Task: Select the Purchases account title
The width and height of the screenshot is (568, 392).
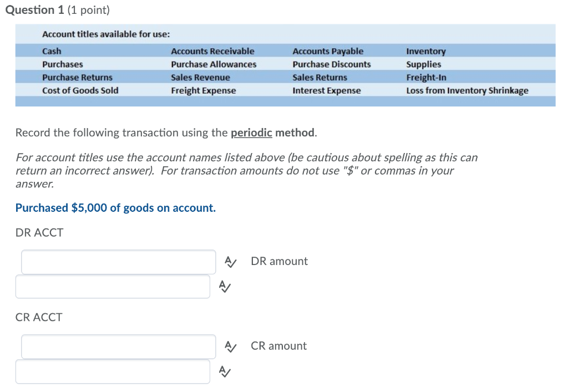Action: click(63, 64)
